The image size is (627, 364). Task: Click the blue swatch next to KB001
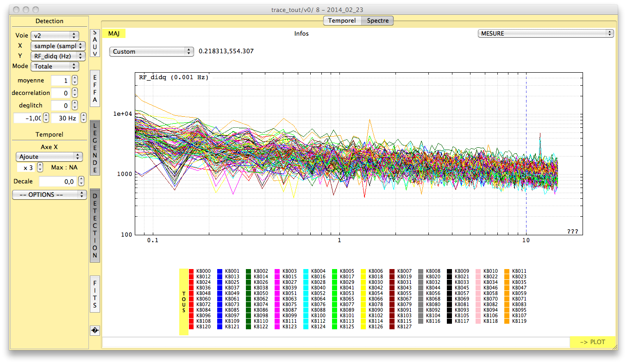tap(220, 271)
